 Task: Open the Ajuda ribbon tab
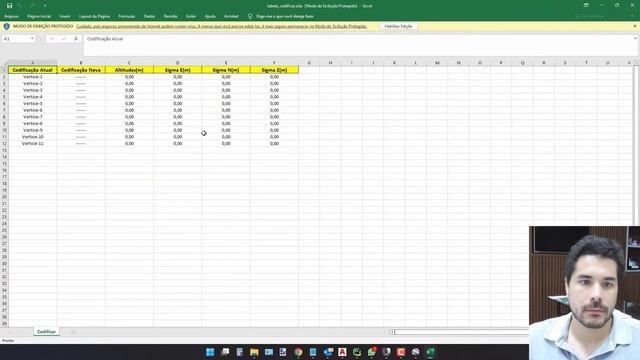coord(210,16)
